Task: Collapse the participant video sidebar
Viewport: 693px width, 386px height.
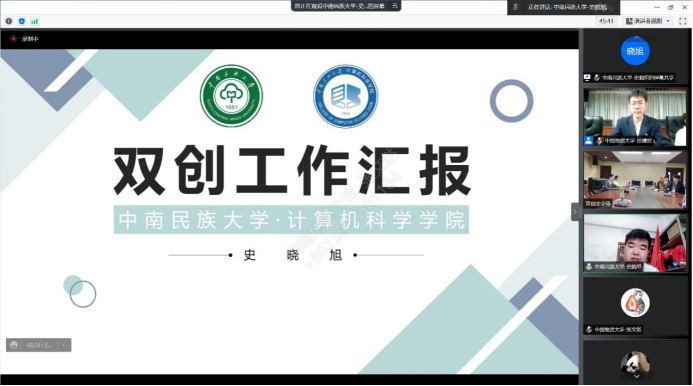Action: tap(575, 212)
